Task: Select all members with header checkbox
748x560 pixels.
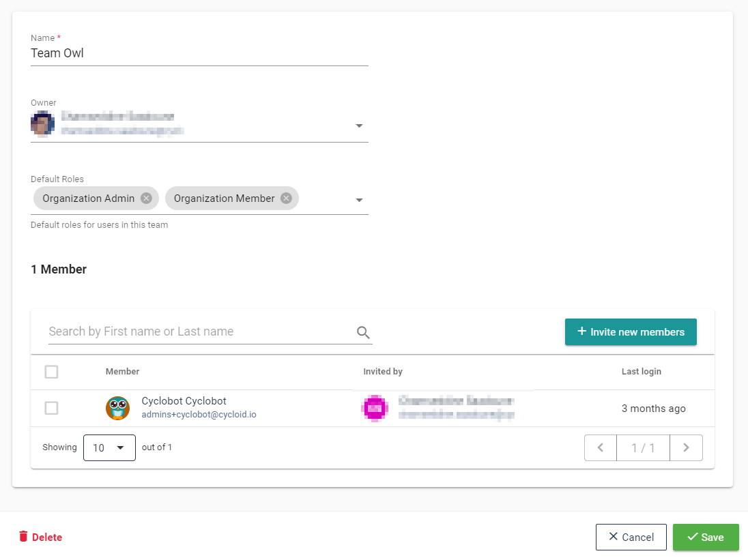Action: (51, 372)
